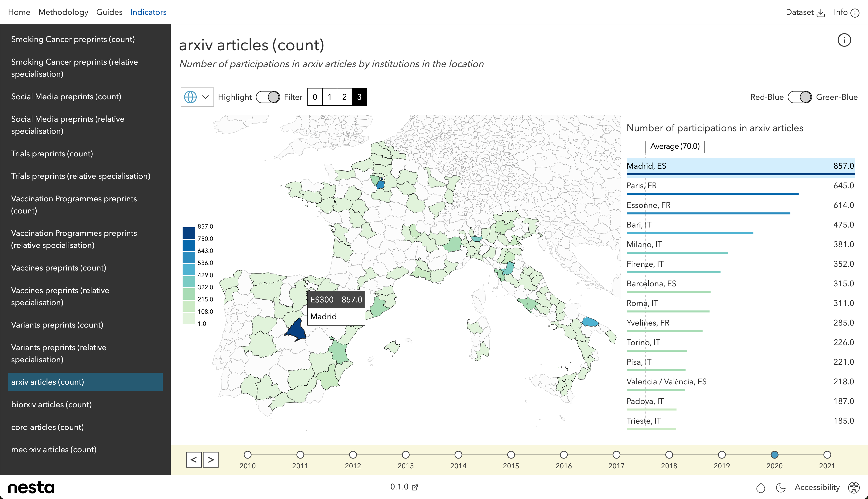The height and width of the screenshot is (499, 868).
Task: Open the Methodology menu item
Action: point(63,12)
